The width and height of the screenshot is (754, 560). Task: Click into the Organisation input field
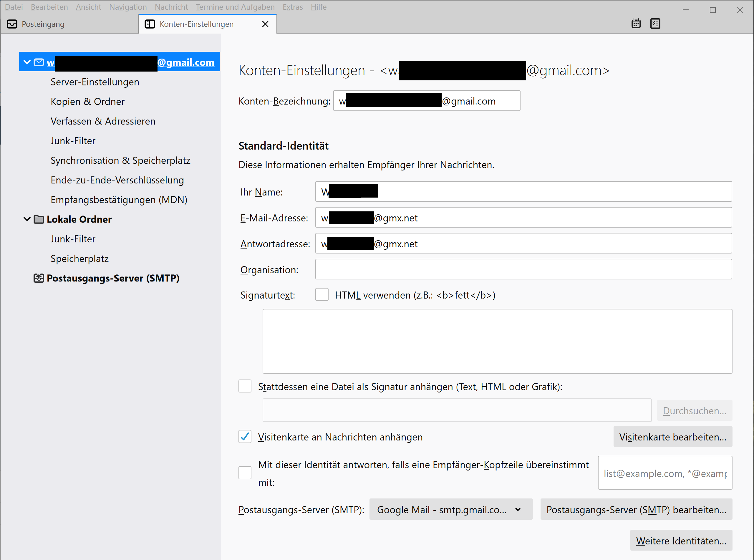pyautogui.click(x=523, y=269)
